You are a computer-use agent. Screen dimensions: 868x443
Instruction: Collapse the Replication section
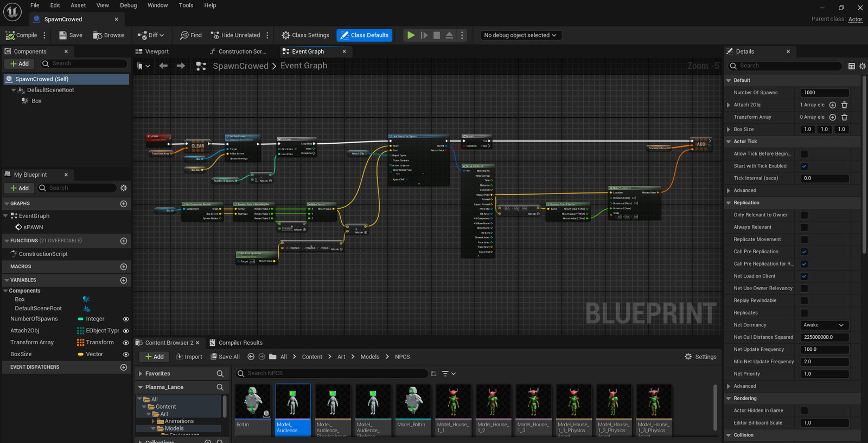pyautogui.click(x=729, y=203)
